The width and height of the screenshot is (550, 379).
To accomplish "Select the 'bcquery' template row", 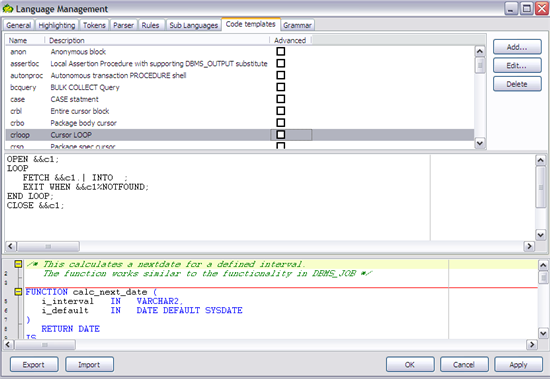I will click(x=240, y=87).
